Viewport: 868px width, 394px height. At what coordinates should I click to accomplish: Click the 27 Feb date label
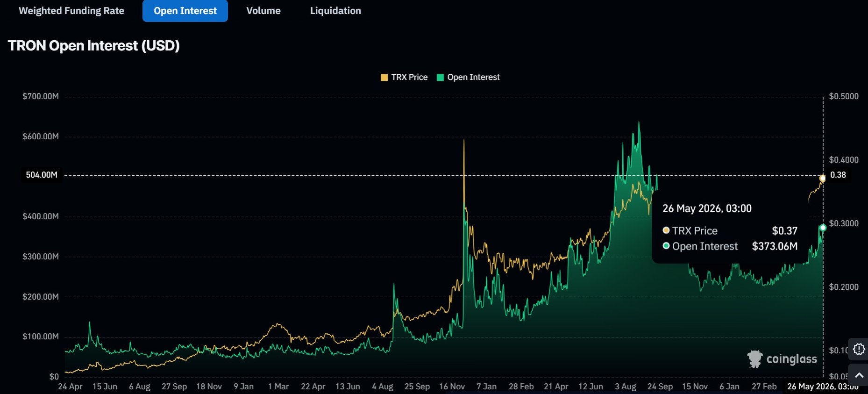point(764,387)
